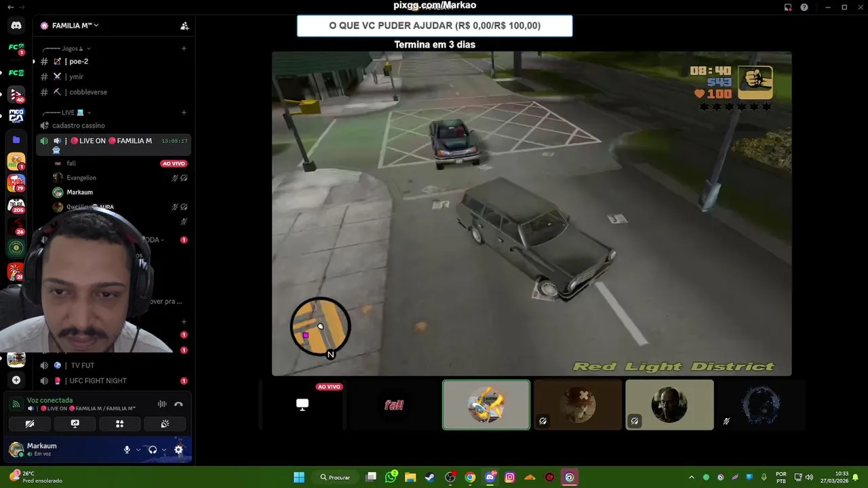Toggle noise suppression waveform icon
This screenshot has width=868, height=488.
click(x=162, y=405)
